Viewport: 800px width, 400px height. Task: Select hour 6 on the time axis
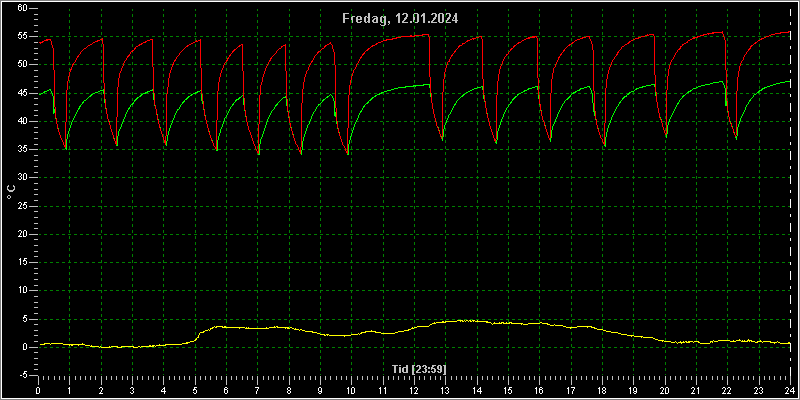click(226, 390)
